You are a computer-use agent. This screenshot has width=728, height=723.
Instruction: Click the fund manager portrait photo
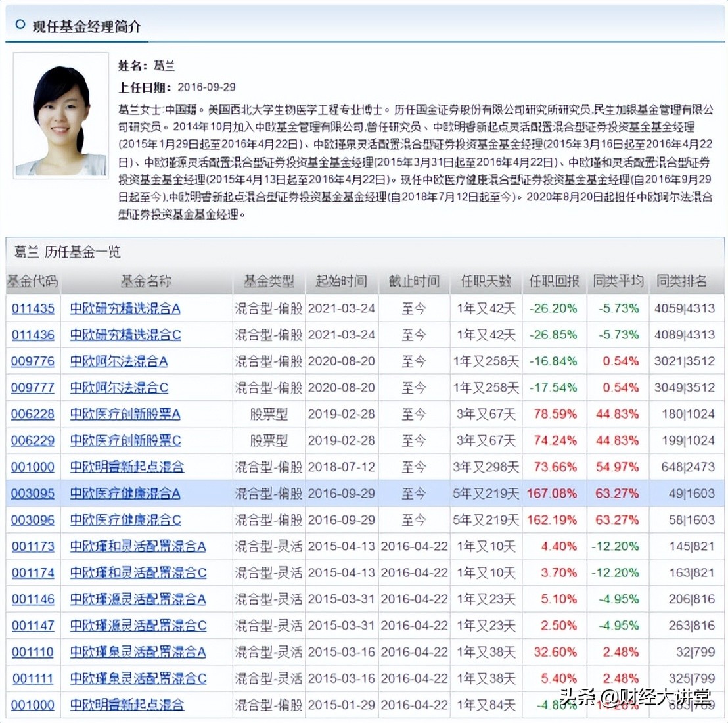60,118
